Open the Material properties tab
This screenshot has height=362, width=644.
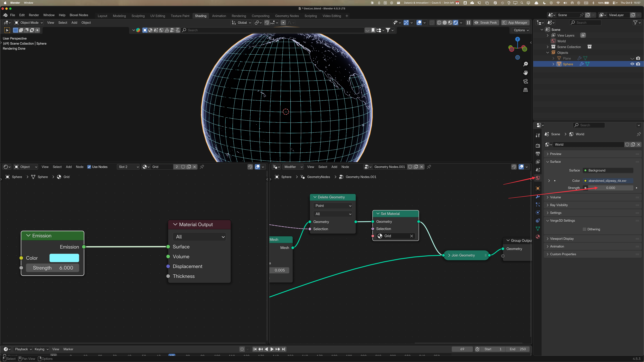pyautogui.click(x=538, y=237)
